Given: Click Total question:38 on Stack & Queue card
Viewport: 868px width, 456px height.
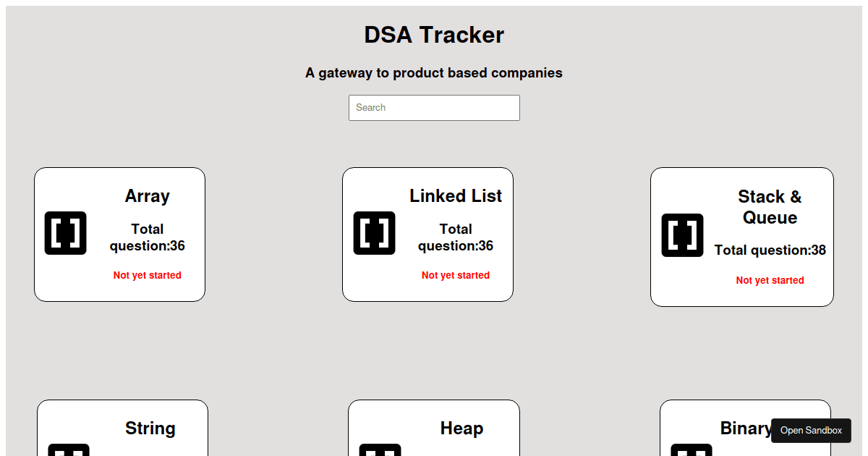Looking at the screenshot, I should pyautogui.click(x=770, y=250).
